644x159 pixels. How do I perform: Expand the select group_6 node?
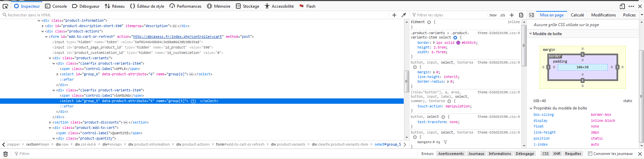57,74
